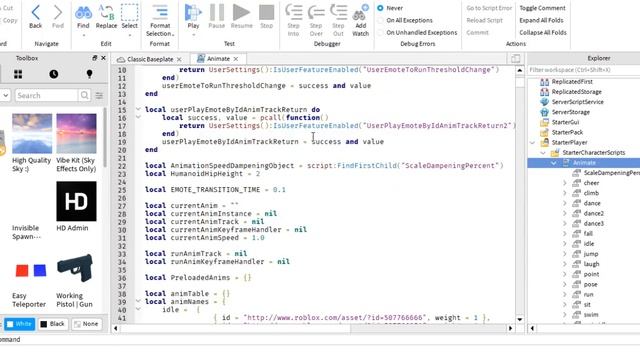Select StarterGui in Explorer
640x360 pixels.
(565, 122)
